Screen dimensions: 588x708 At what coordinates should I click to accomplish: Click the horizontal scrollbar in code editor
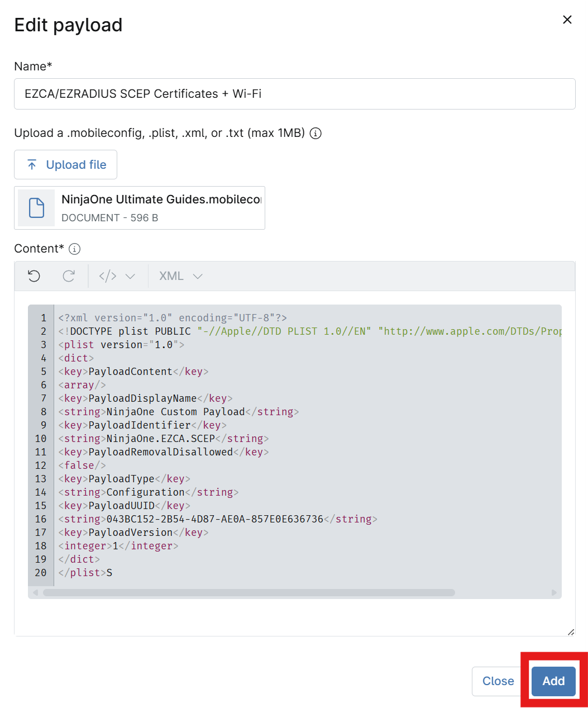pos(249,592)
